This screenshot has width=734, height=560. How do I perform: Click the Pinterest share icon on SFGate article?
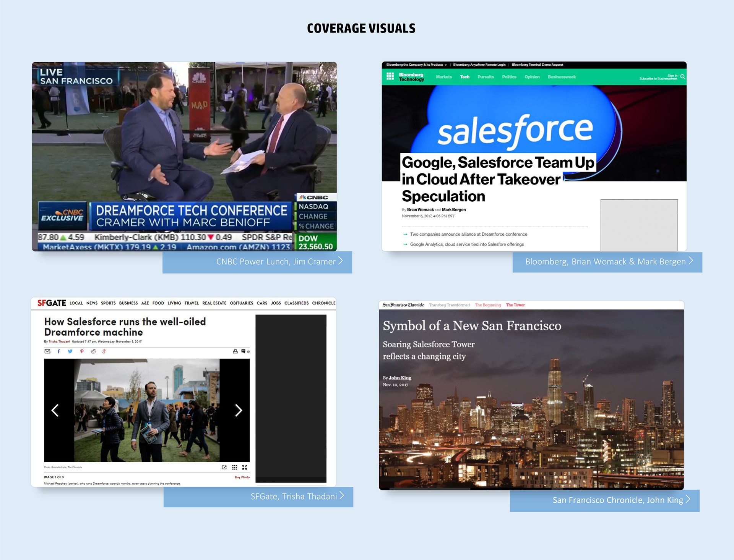coord(82,351)
